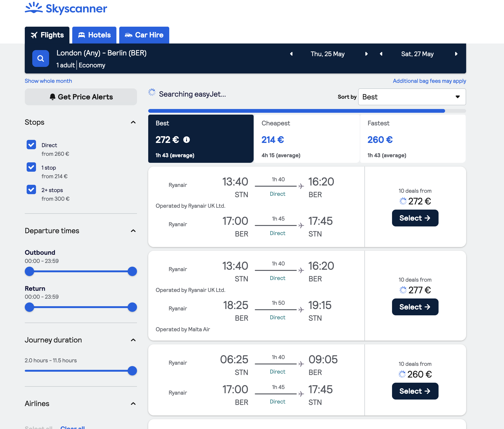The height and width of the screenshot is (429, 504).
Task: Click the 'Operated by Malta Air' text
Action: click(183, 329)
